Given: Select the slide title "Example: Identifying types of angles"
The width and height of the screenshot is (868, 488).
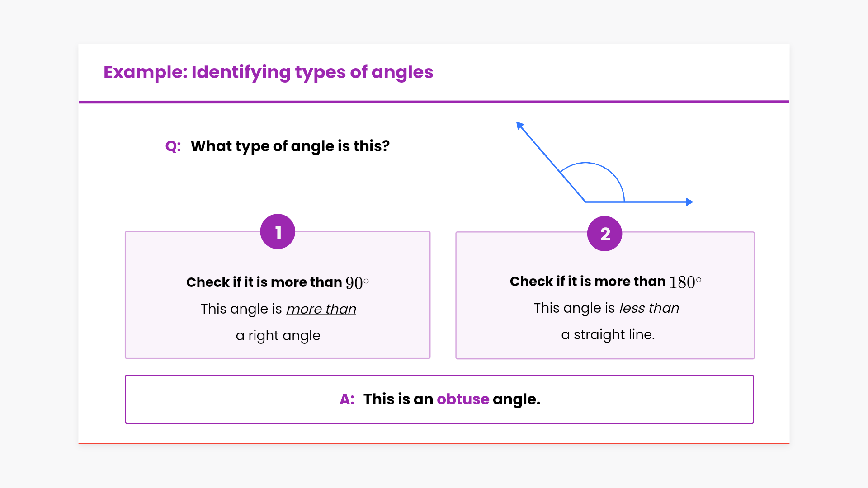Looking at the screenshot, I should pos(268,72).
